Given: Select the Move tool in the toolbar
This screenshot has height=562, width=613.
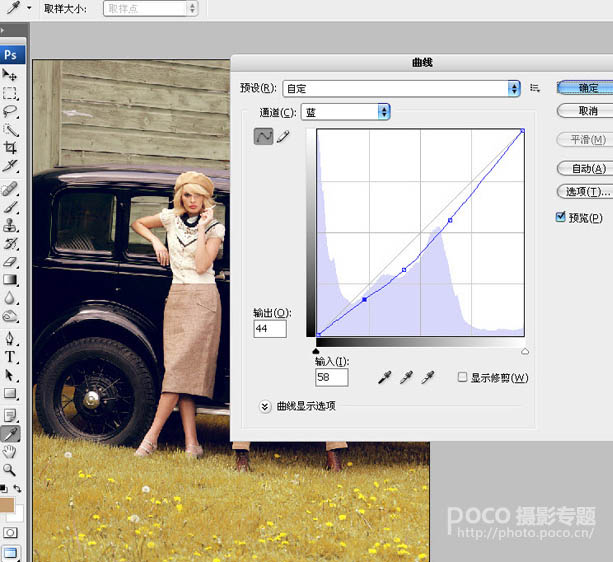Looking at the screenshot, I should [11, 75].
